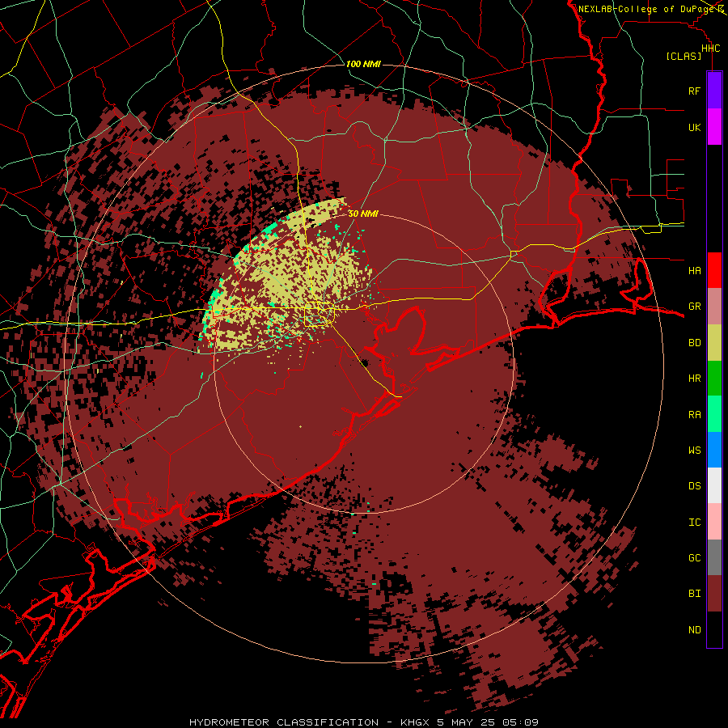
Task: Click the IC legend label
Action: click(x=694, y=522)
